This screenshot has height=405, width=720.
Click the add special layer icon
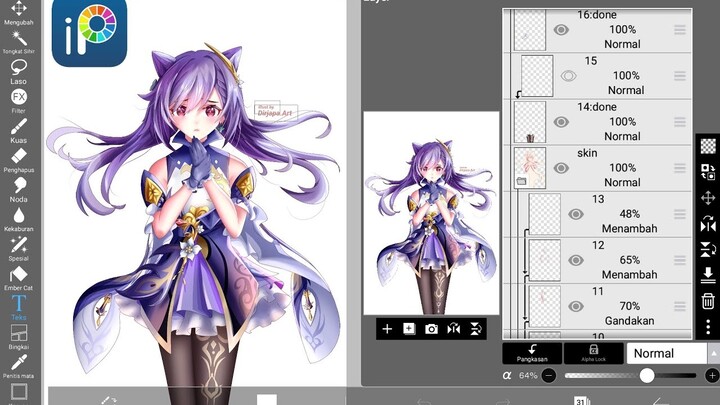click(x=409, y=329)
